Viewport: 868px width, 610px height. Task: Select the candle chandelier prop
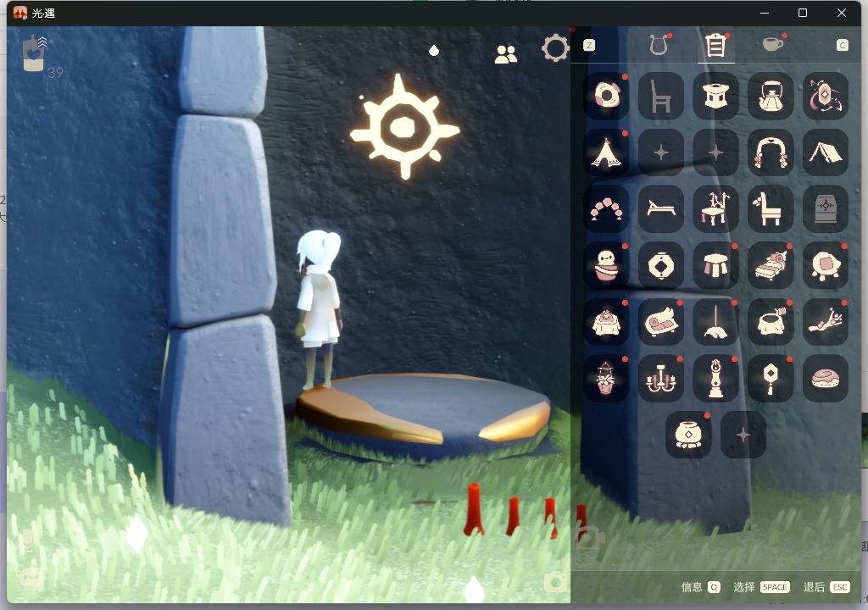(661, 379)
